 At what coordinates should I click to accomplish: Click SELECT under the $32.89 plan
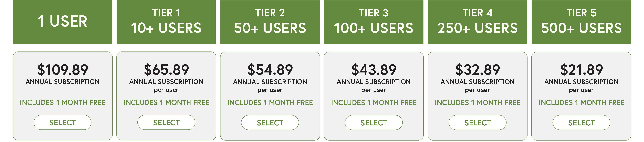point(478,123)
